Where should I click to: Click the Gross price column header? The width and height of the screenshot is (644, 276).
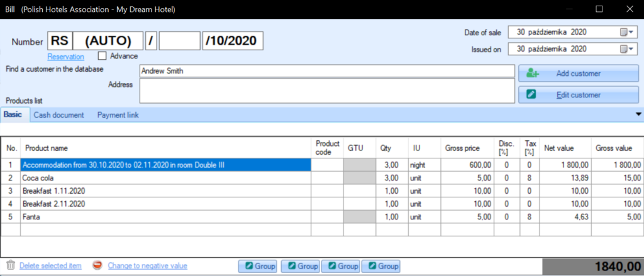point(468,148)
